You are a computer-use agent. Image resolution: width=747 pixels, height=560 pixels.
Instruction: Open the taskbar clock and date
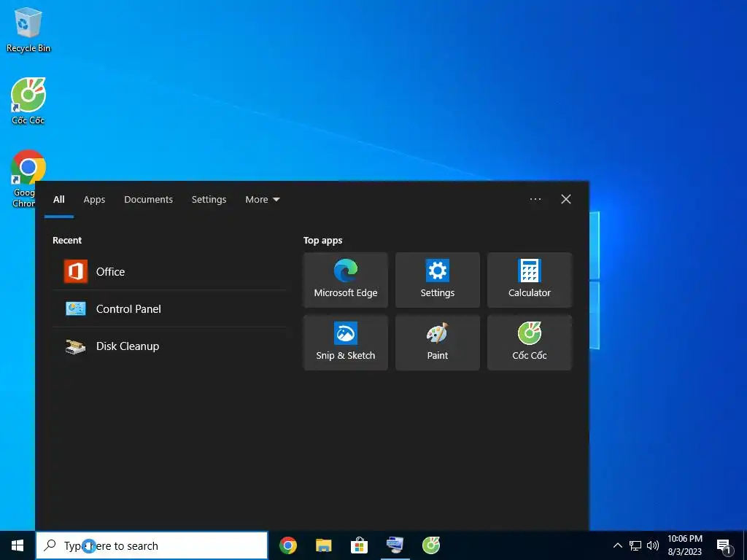click(684, 545)
